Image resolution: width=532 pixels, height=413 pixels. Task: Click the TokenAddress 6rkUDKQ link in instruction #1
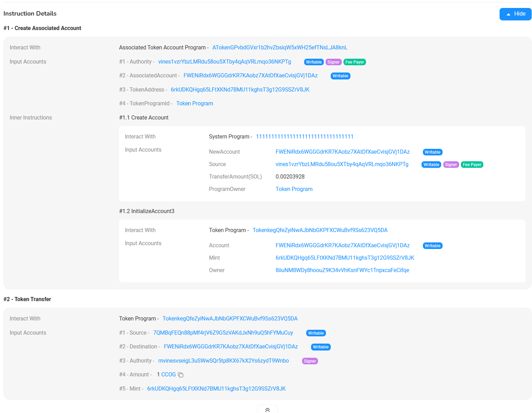coord(240,90)
